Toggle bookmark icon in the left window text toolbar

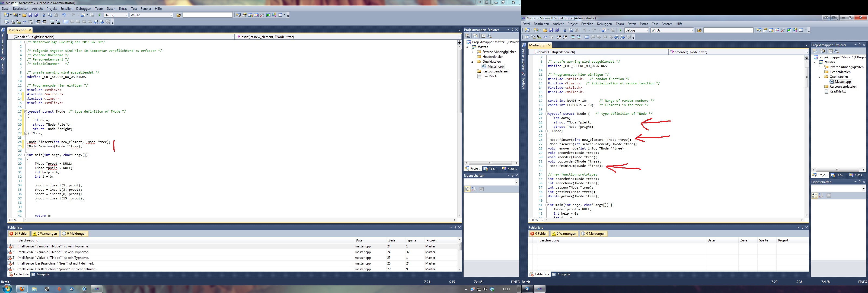(x=66, y=22)
